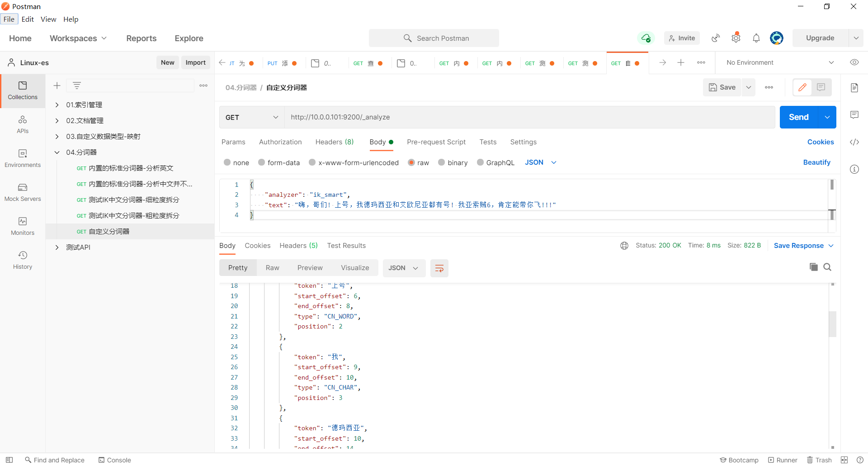Open the raw body JSON language dropdown

[x=541, y=162]
